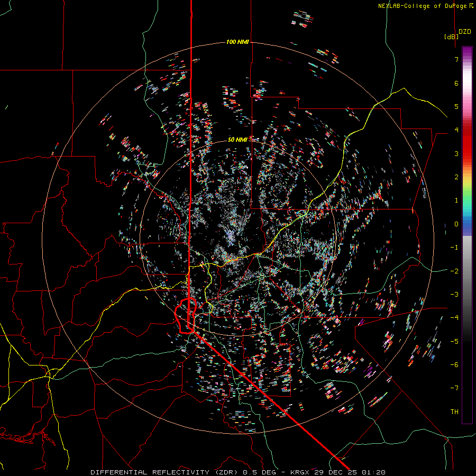This screenshot has height=476, width=476.
Task: Click the [dB] unit label
Action: 451,36
